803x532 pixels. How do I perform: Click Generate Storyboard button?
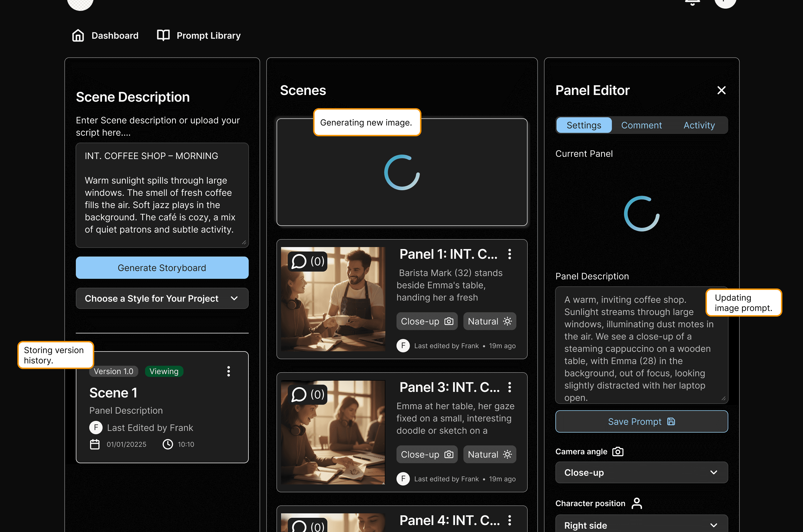pyautogui.click(x=162, y=268)
